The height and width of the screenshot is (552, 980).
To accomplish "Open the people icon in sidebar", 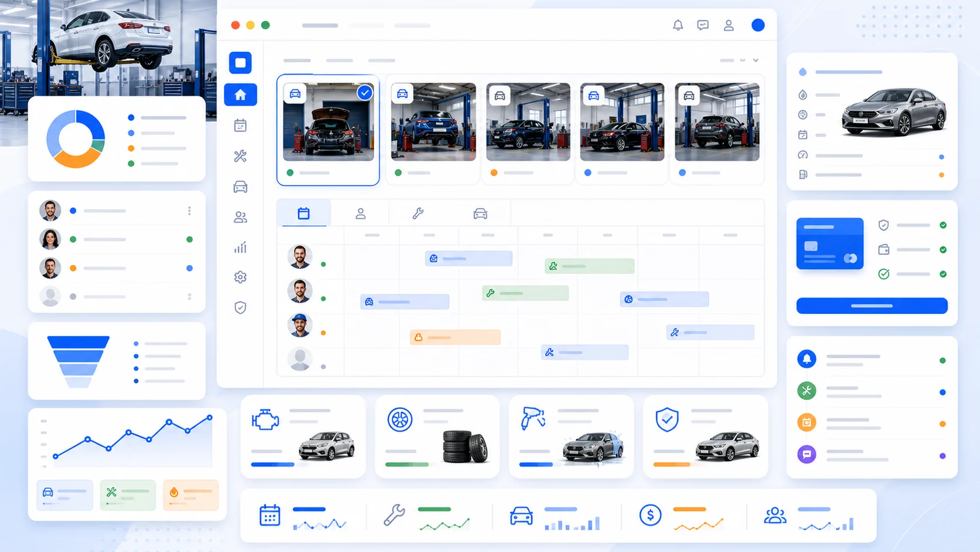I will pos(240,217).
